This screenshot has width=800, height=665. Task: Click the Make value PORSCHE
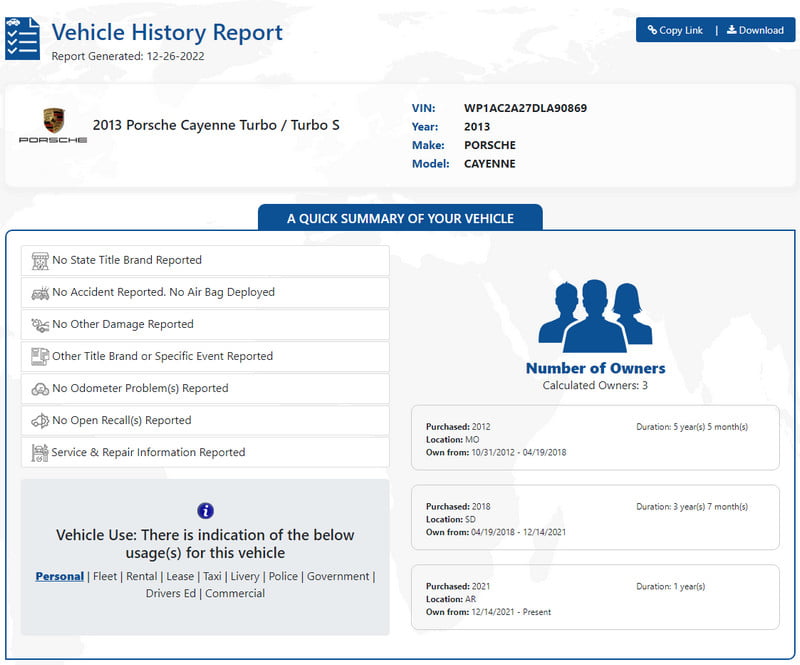pos(490,145)
